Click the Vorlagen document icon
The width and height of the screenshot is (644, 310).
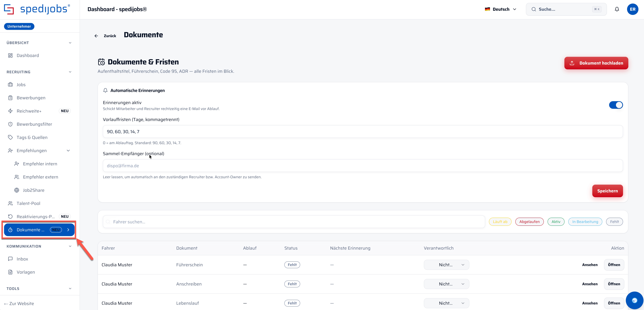point(10,272)
